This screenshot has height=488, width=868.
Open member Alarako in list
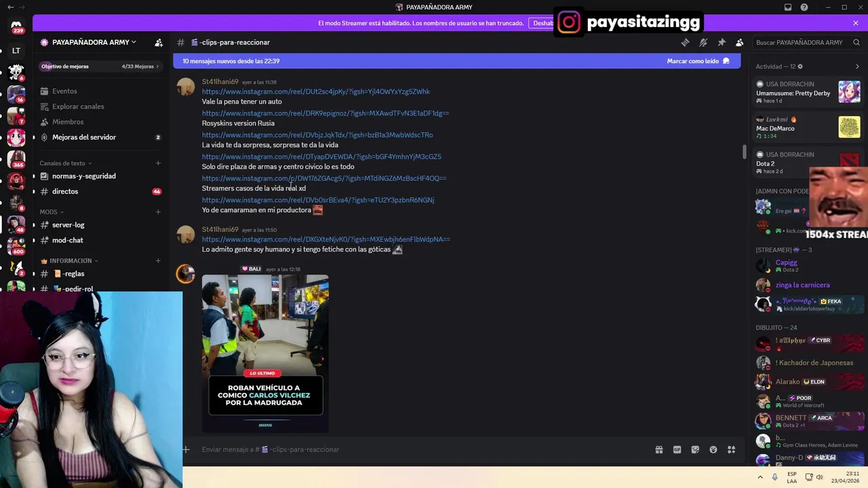tap(808, 382)
